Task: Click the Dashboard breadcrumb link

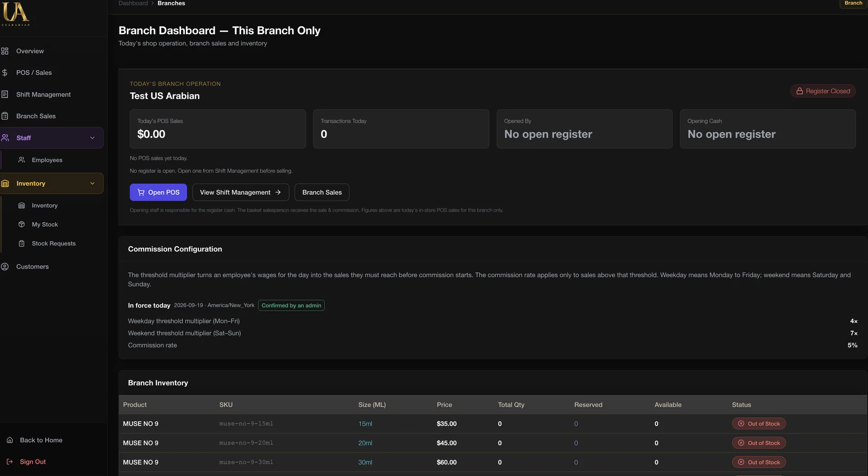Action: 133,3
